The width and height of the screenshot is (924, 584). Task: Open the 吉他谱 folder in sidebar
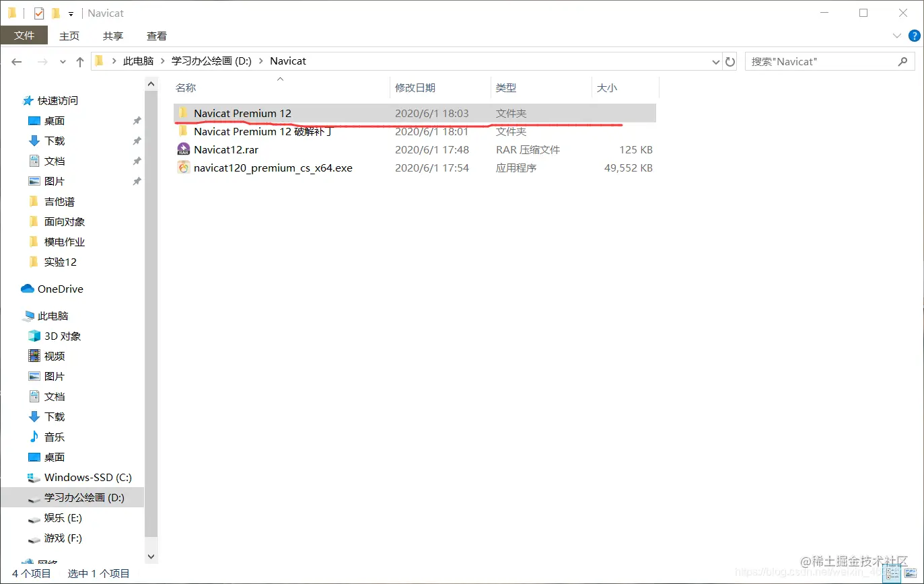click(x=59, y=202)
